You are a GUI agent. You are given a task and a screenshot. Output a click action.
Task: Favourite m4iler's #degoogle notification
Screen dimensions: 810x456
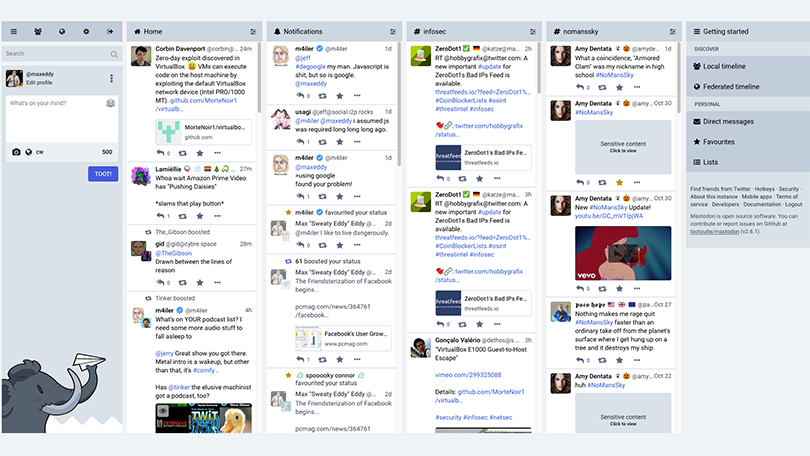coord(339,96)
